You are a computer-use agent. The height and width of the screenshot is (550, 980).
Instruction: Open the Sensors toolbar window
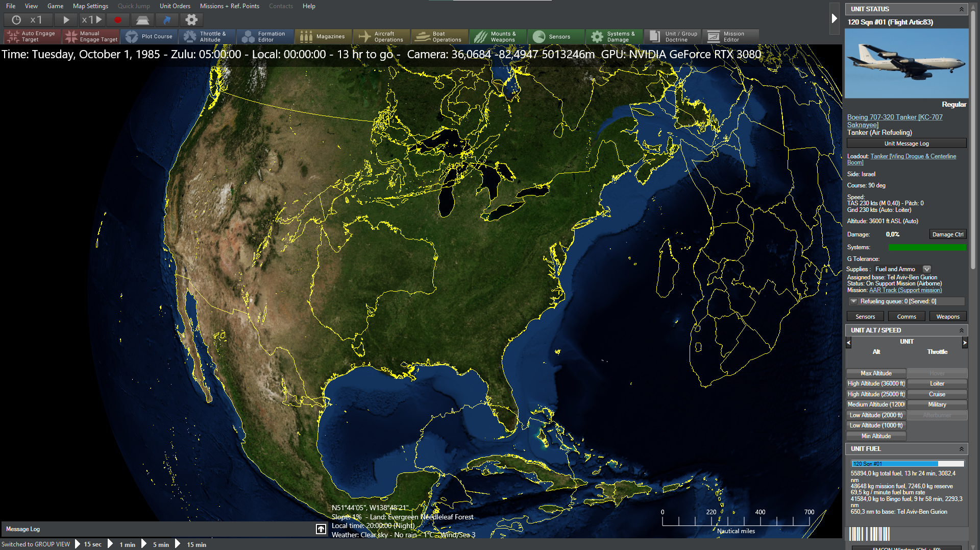point(556,37)
